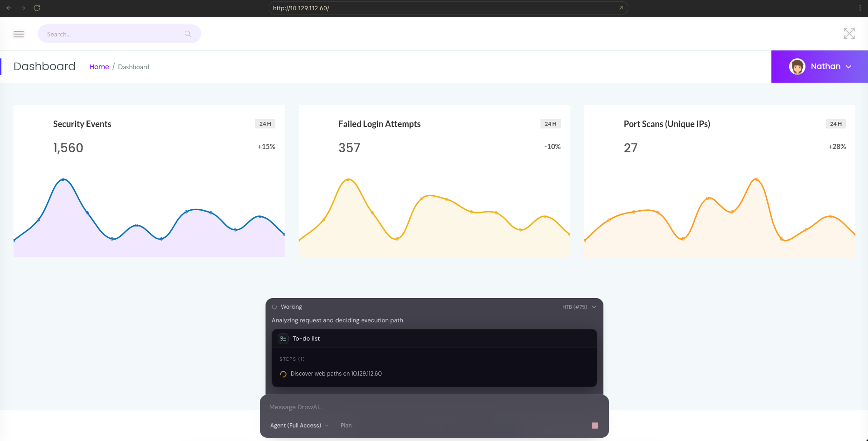The width and height of the screenshot is (868, 441).
Task: Reload the page with the refresh icon
Action: pyautogui.click(x=37, y=8)
